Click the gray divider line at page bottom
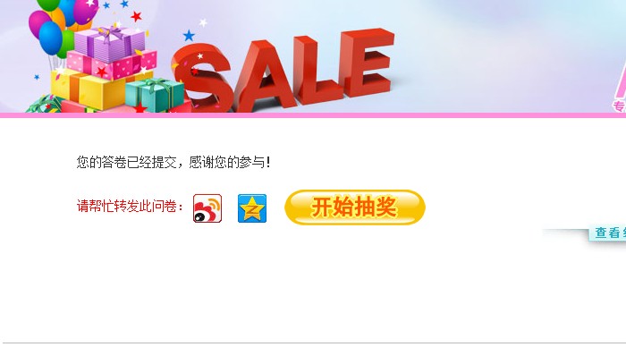 (x=315, y=343)
